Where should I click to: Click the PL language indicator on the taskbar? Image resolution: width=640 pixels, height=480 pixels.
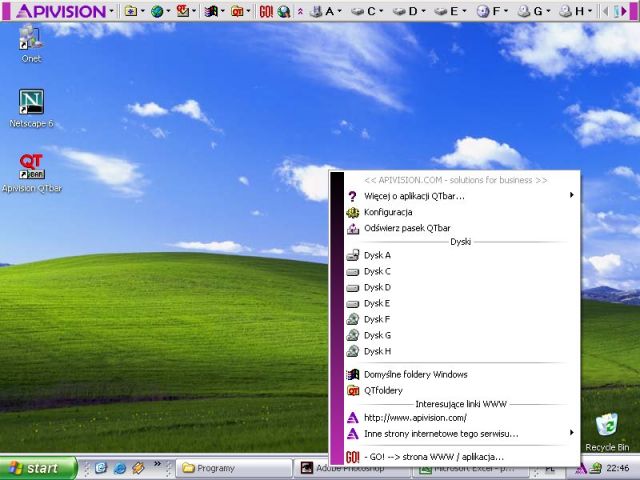click(x=550, y=469)
